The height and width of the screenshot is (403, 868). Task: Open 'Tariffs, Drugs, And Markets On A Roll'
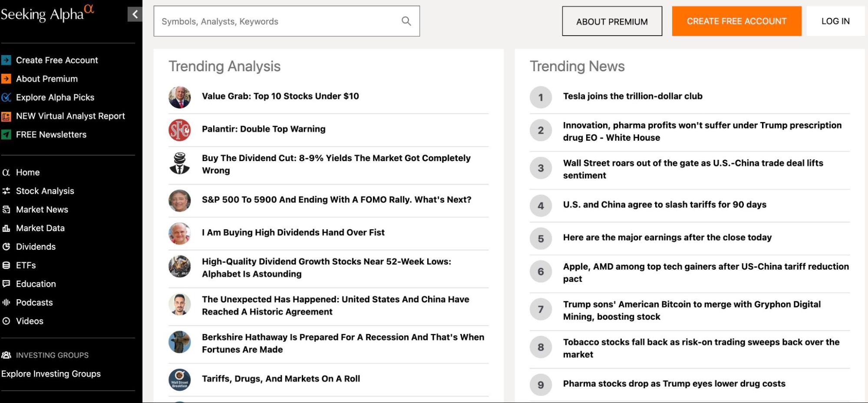tap(281, 379)
